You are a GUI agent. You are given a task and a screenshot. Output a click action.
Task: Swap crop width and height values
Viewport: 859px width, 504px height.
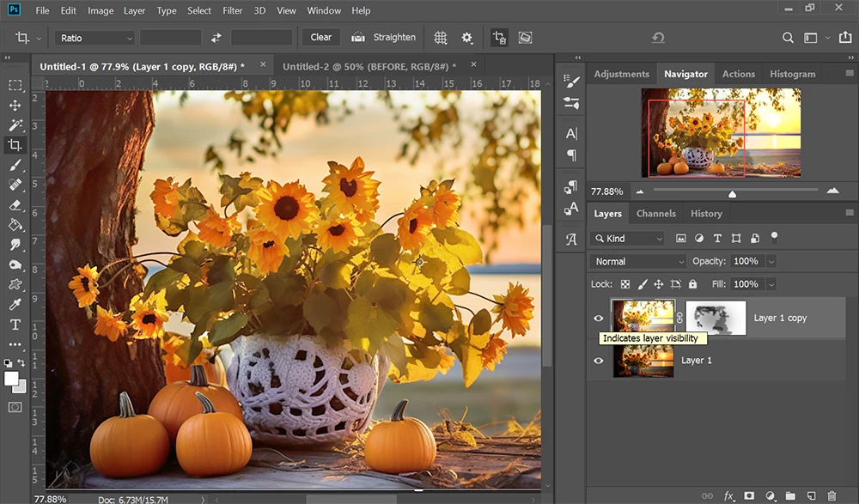point(216,38)
